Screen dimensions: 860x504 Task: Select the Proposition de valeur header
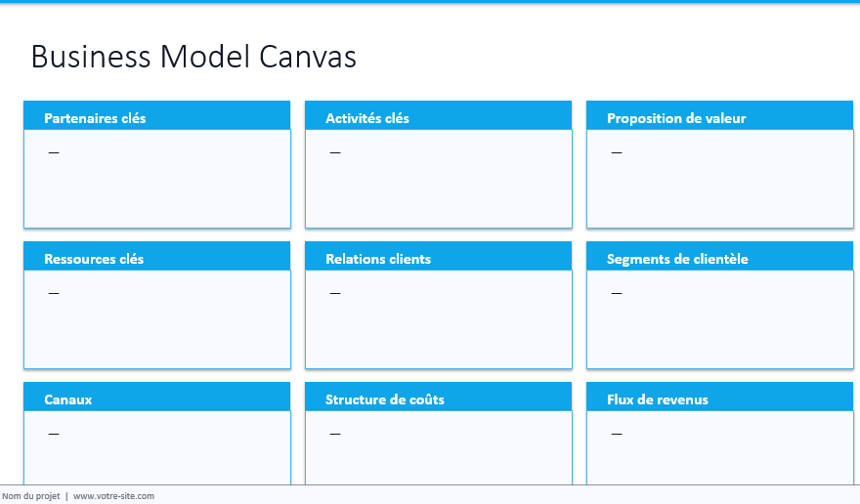click(x=676, y=118)
